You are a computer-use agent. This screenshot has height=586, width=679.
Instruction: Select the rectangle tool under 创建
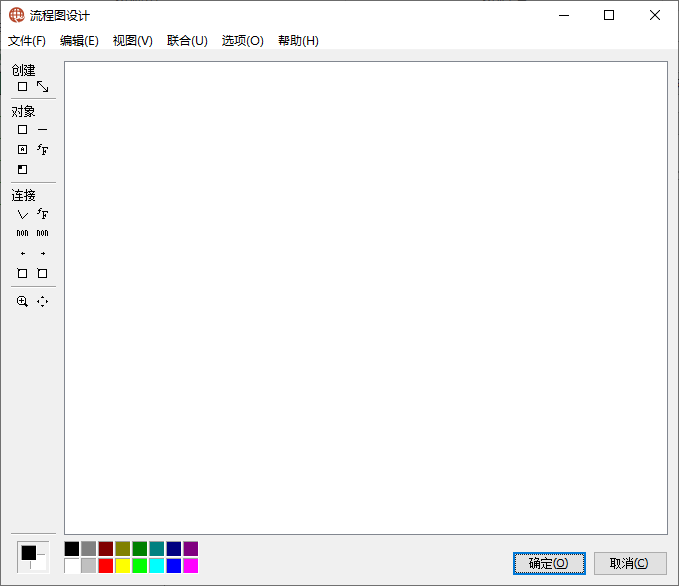pyautogui.click(x=23, y=87)
